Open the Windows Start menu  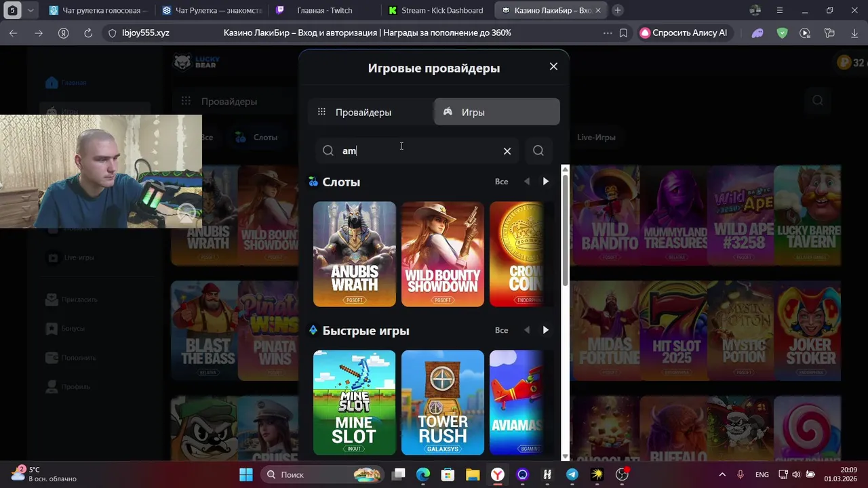[246, 474]
